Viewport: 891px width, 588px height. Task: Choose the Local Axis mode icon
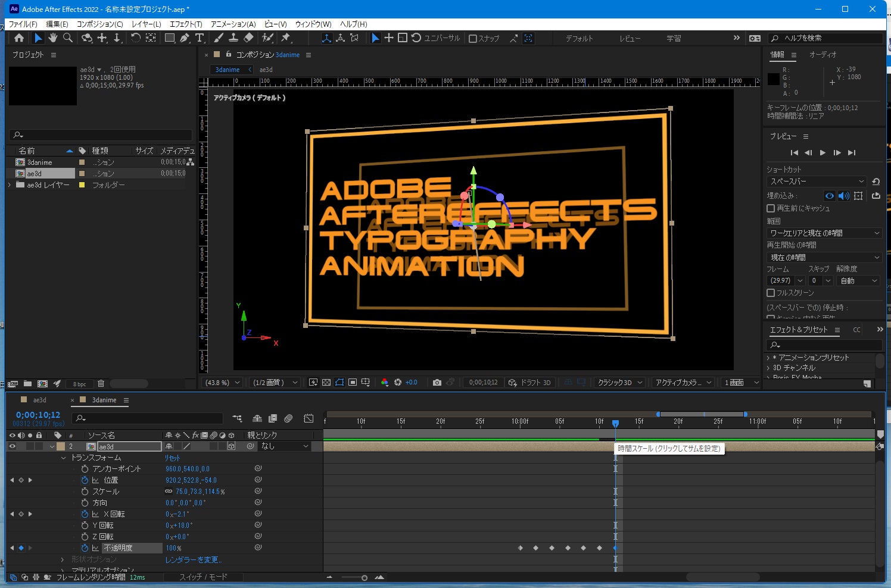326,38
